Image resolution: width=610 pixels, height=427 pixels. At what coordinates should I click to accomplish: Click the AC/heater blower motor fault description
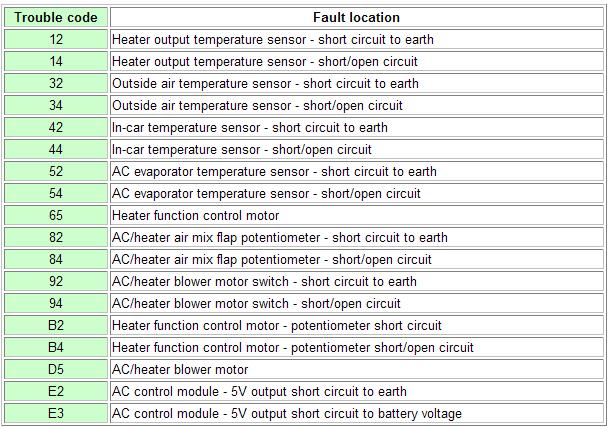coord(180,370)
